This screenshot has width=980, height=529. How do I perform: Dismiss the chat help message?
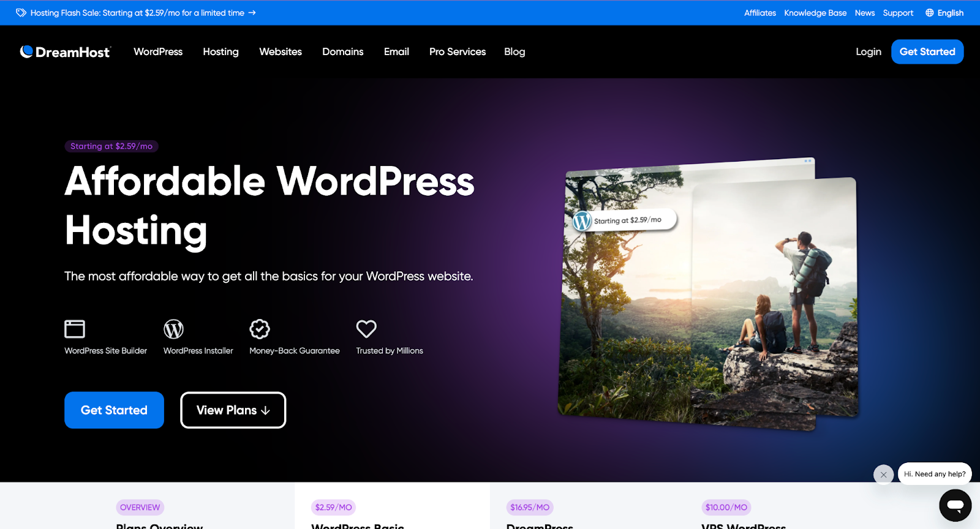[x=883, y=475]
